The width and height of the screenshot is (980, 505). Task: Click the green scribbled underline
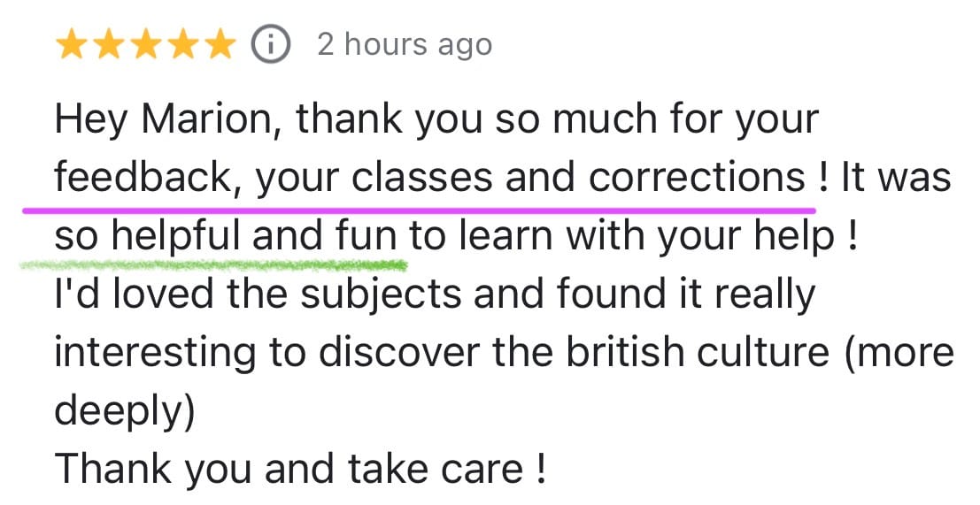point(212,264)
